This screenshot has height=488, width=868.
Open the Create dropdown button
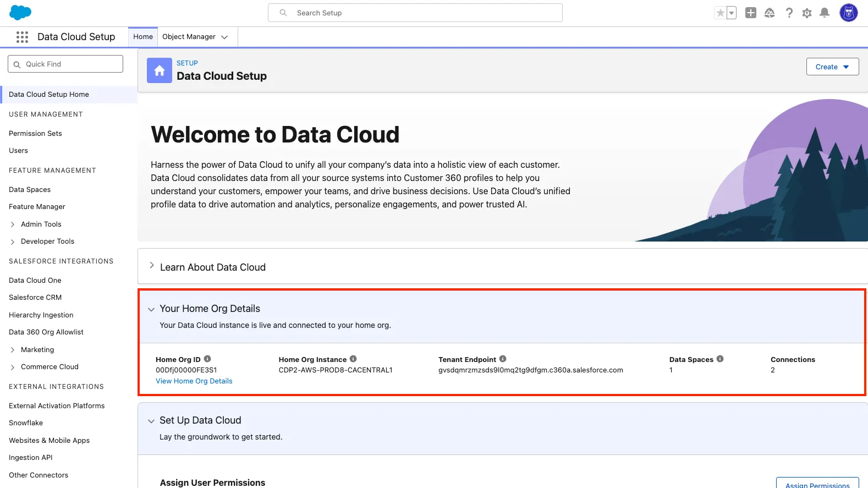pyautogui.click(x=832, y=67)
